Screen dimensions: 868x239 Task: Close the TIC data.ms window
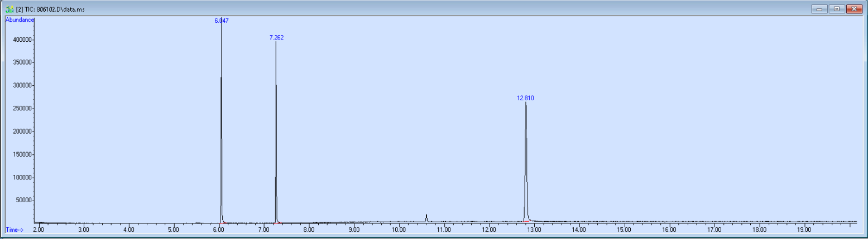click(853, 9)
